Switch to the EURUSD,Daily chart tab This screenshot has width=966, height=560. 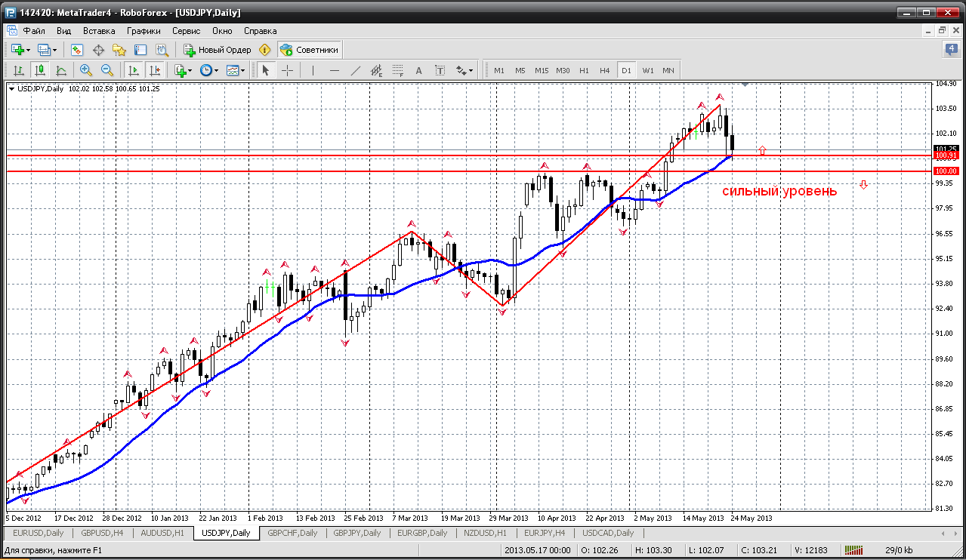pos(39,533)
